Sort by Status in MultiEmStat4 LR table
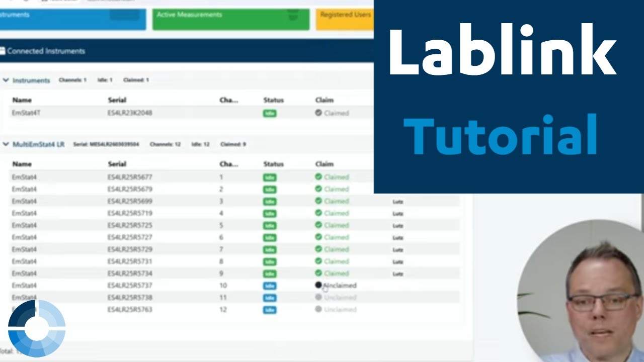The width and height of the screenshot is (644, 362). coord(274,164)
